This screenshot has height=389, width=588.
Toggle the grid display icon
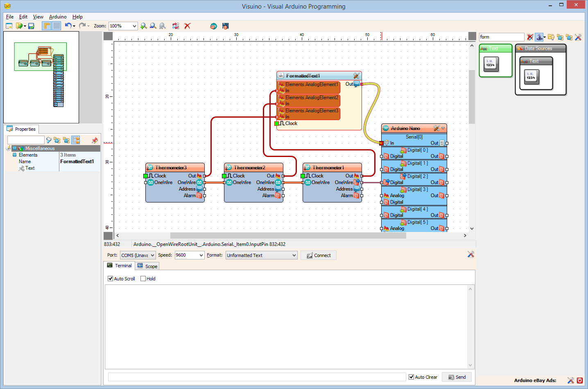click(57, 26)
